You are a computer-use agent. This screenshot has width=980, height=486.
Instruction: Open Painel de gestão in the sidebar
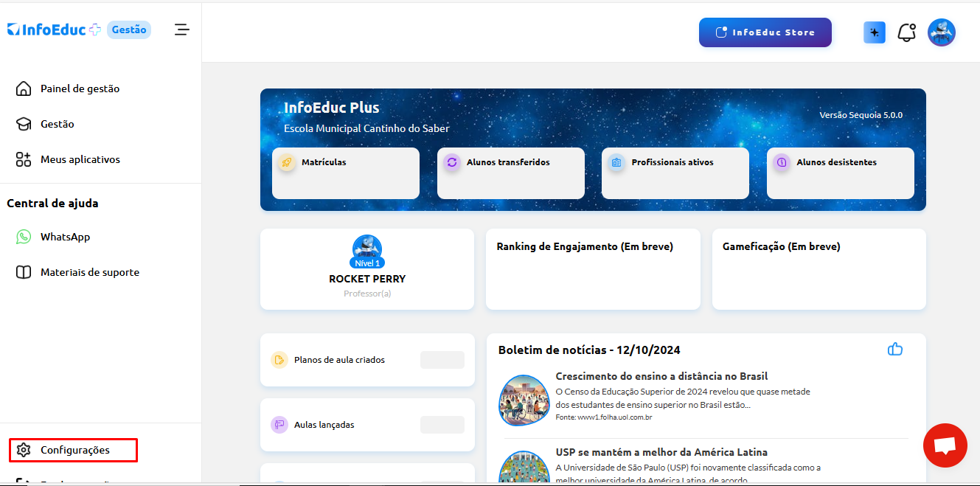pos(80,88)
